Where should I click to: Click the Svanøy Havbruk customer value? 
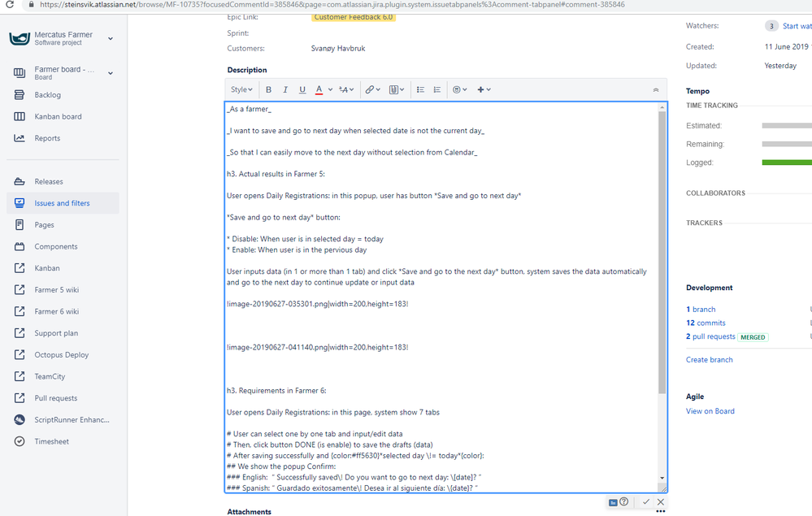[x=338, y=49]
